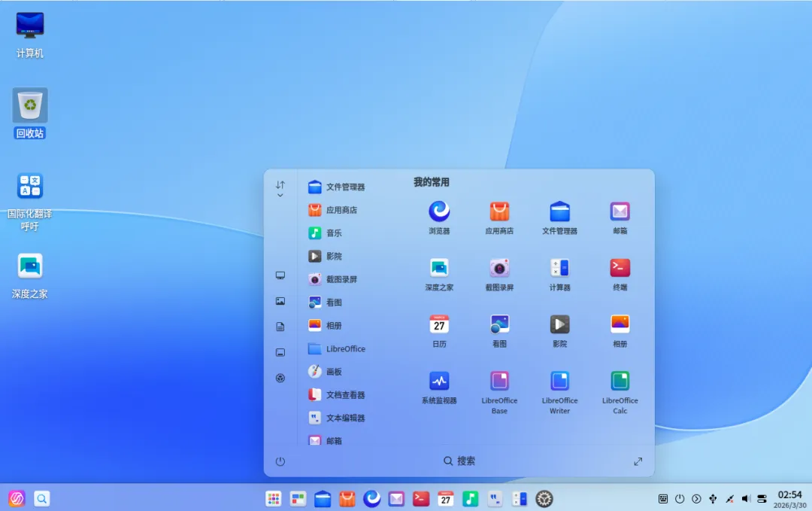Screen dimensions: 812x511
Task: Select the 深度之家 desktop icon
Action: [29, 276]
